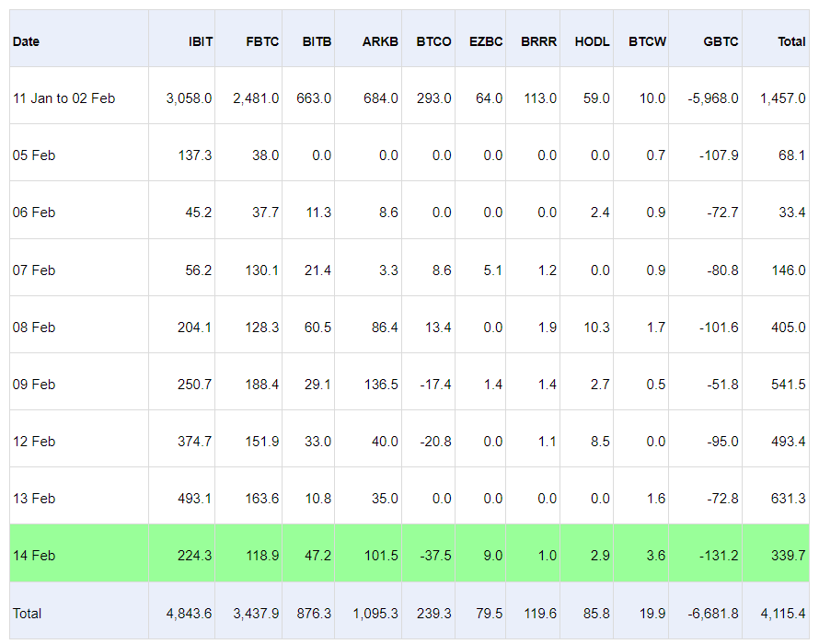Select the total value 631.3
This screenshot has width=819, height=644.
point(789,499)
